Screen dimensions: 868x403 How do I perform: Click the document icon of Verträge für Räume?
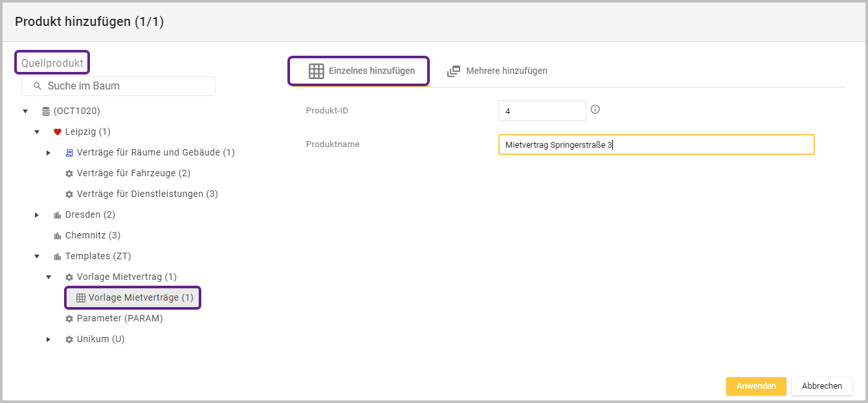pyautogui.click(x=69, y=153)
